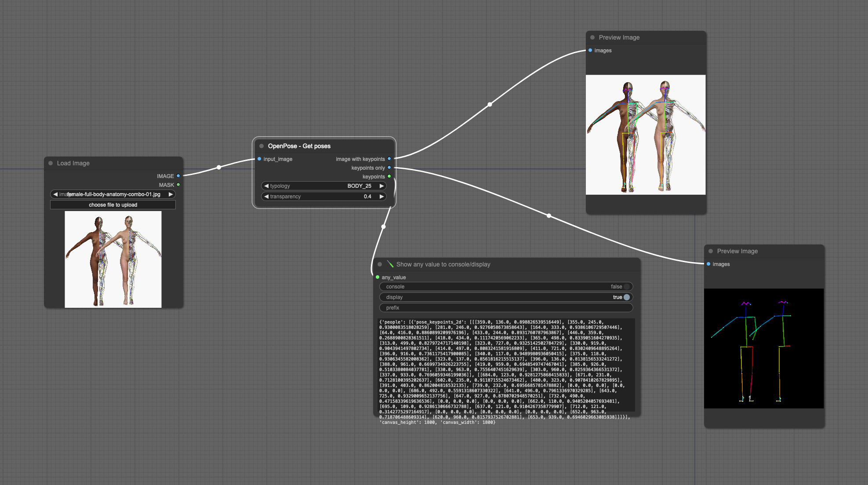Toggle the display option off

(x=627, y=297)
